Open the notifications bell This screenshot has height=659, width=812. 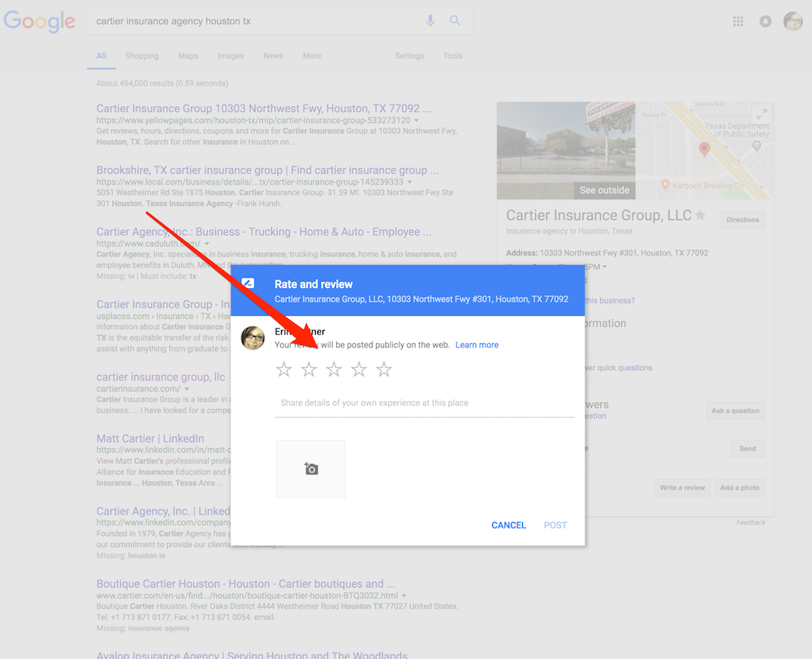tap(766, 21)
